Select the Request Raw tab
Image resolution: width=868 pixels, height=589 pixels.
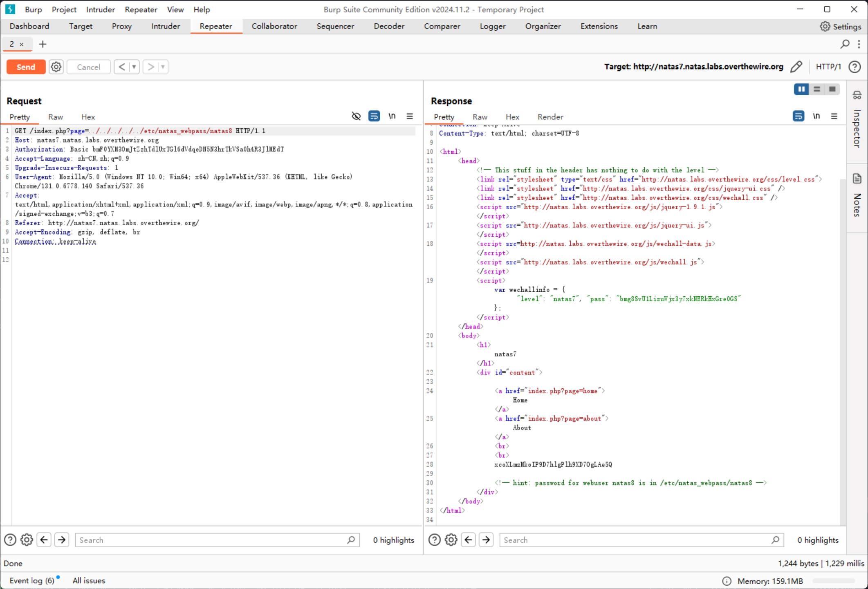[x=56, y=117]
